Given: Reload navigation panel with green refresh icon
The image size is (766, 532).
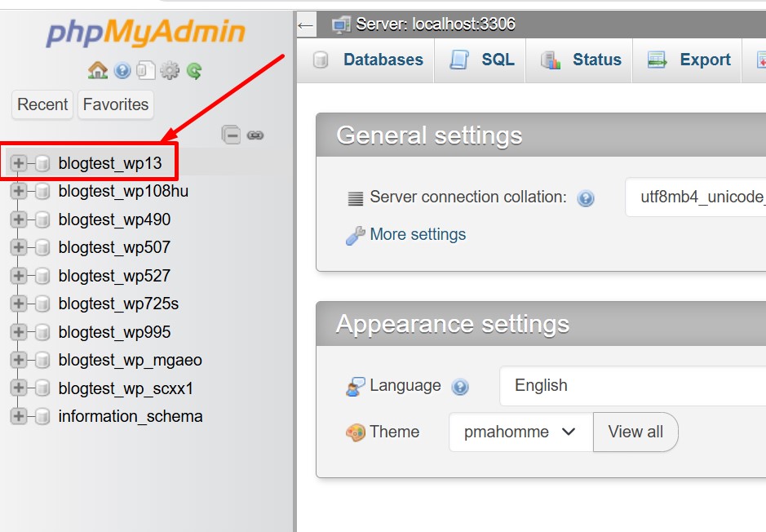Looking at the screenshot, I should click(194, 71).
